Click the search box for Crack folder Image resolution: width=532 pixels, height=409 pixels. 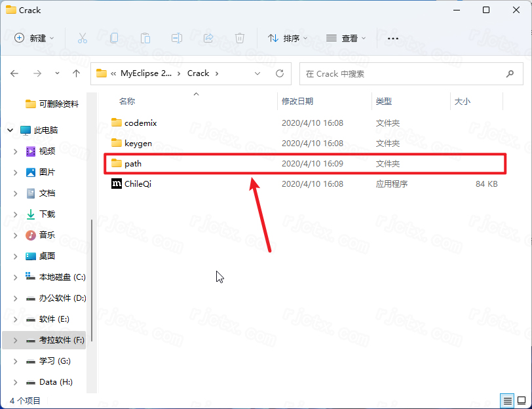[403, 73]
